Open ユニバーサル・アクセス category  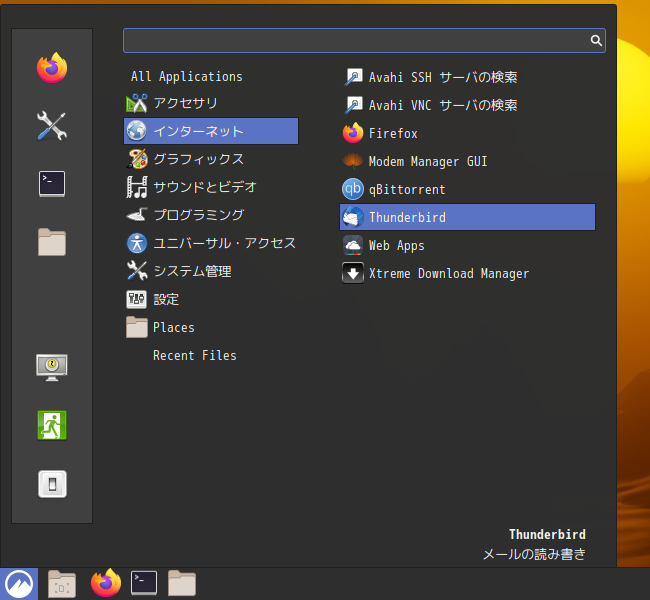pyautogui.click(x=211, y=243)
